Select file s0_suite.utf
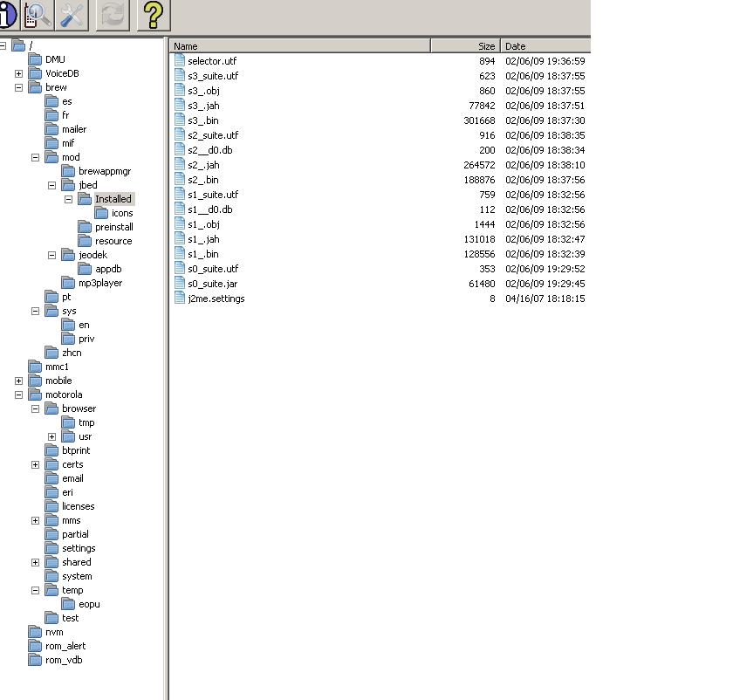Screen dimensions: 733x700 pyautogui.click(x=213, y=269)
